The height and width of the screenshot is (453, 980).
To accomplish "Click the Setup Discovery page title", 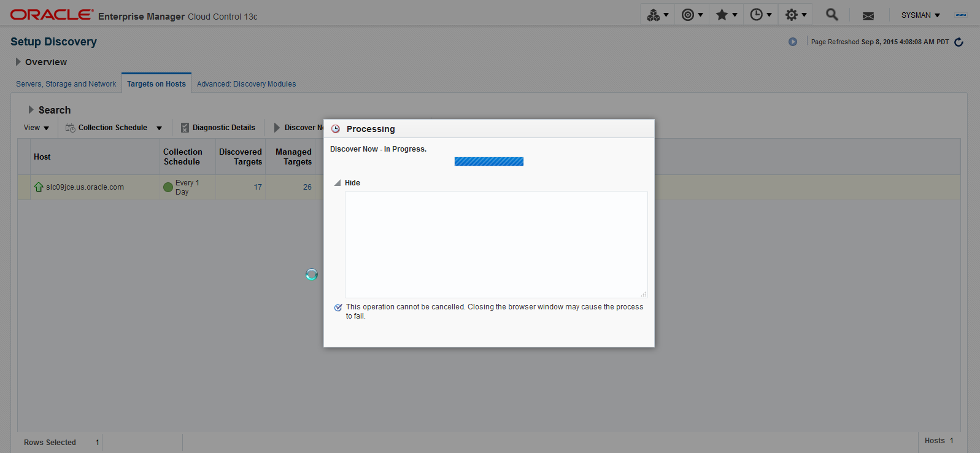I will click(x=53, y=42).
